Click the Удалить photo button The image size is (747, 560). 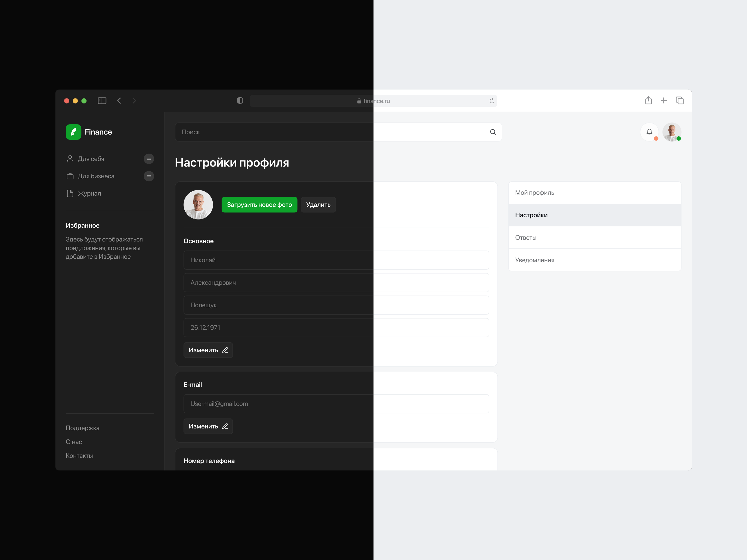point(319,204)
